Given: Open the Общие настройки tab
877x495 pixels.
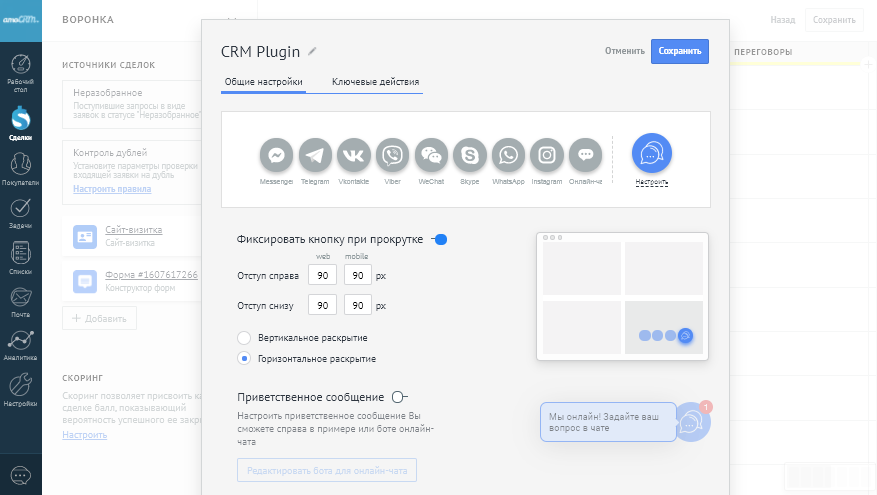Looking at the screenshot, I should (x=263, y=82).
